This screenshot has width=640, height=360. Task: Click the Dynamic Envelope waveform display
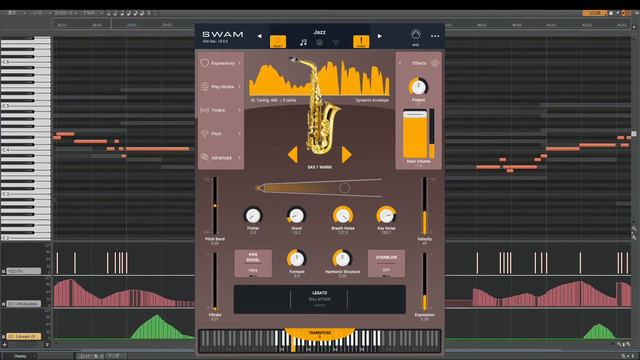[x=319, y=78]
